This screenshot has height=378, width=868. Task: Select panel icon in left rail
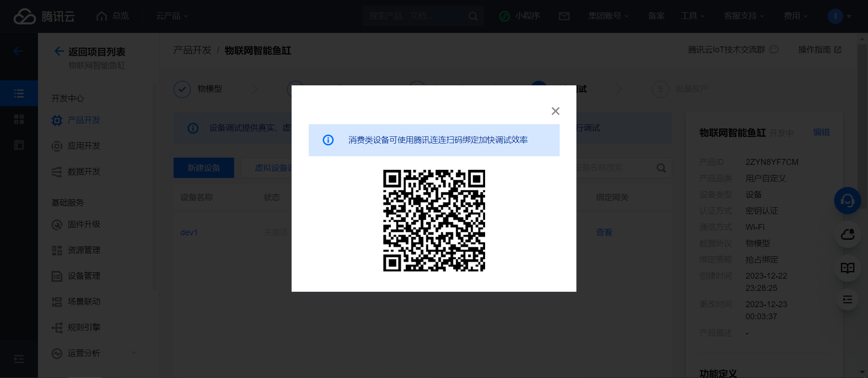tap(19, 145)
